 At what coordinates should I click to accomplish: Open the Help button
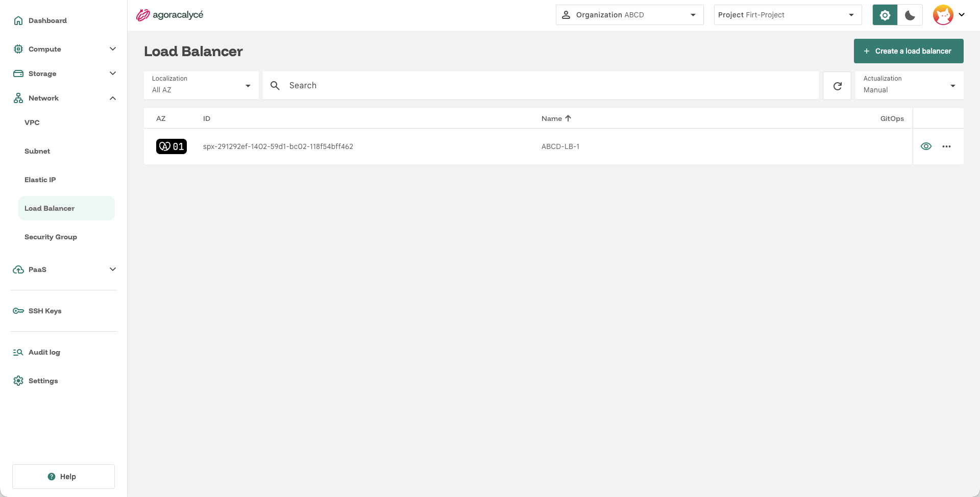click(63, 477)
